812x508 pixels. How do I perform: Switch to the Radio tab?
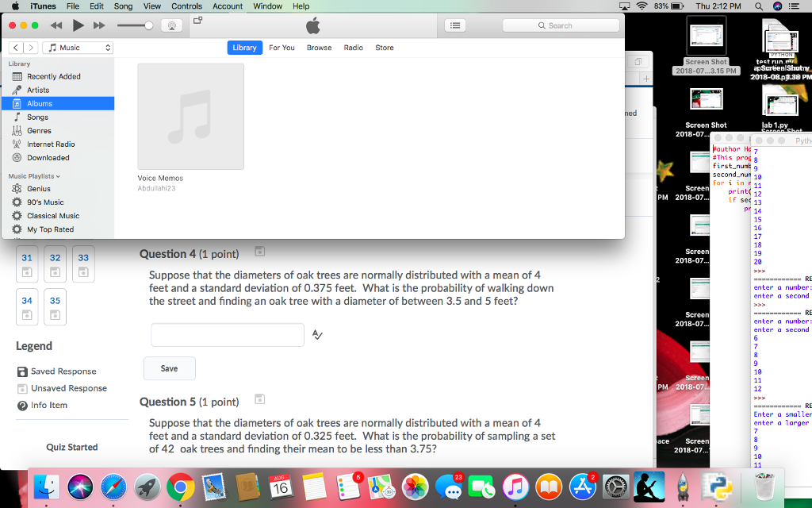pyautogui.click(x=353, y=48)
